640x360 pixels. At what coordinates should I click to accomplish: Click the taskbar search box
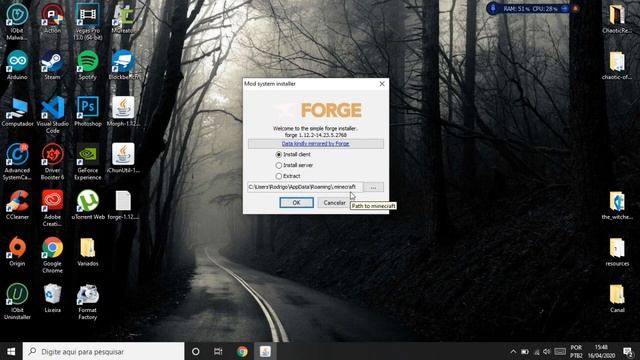pyautogui.click(x=103, y=351)
